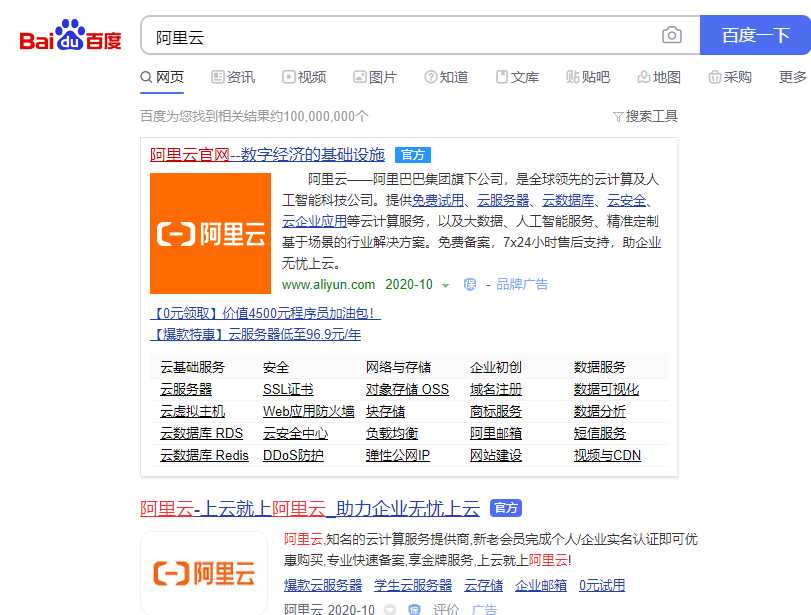Open the 阿里邮箱 link
Screen dimensions: 811x615
tap(495, 433)
